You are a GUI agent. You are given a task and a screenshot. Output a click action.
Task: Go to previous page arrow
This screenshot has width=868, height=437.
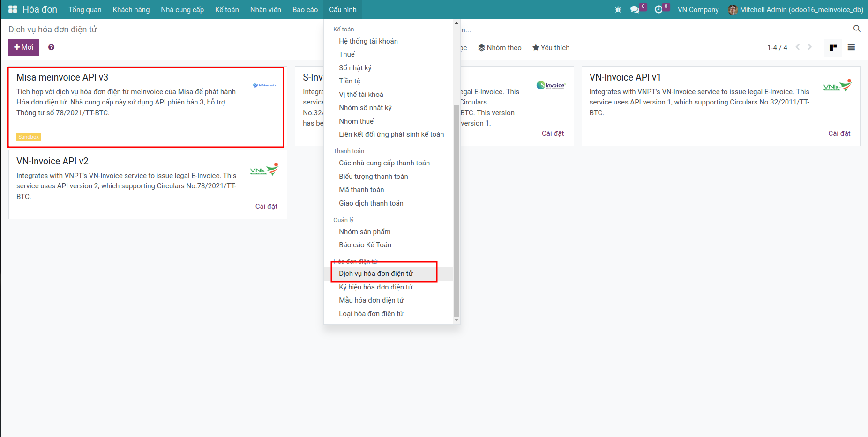[x=798, y=47]
